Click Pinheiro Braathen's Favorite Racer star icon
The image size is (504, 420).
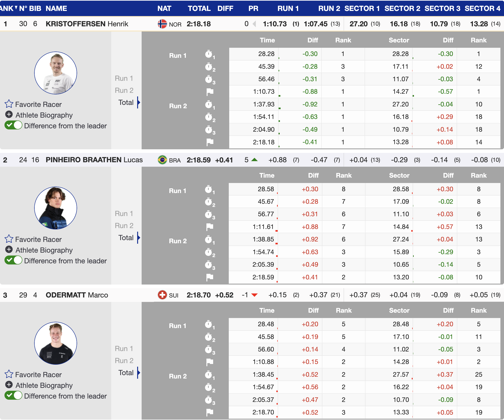click(x=9, y=239)
